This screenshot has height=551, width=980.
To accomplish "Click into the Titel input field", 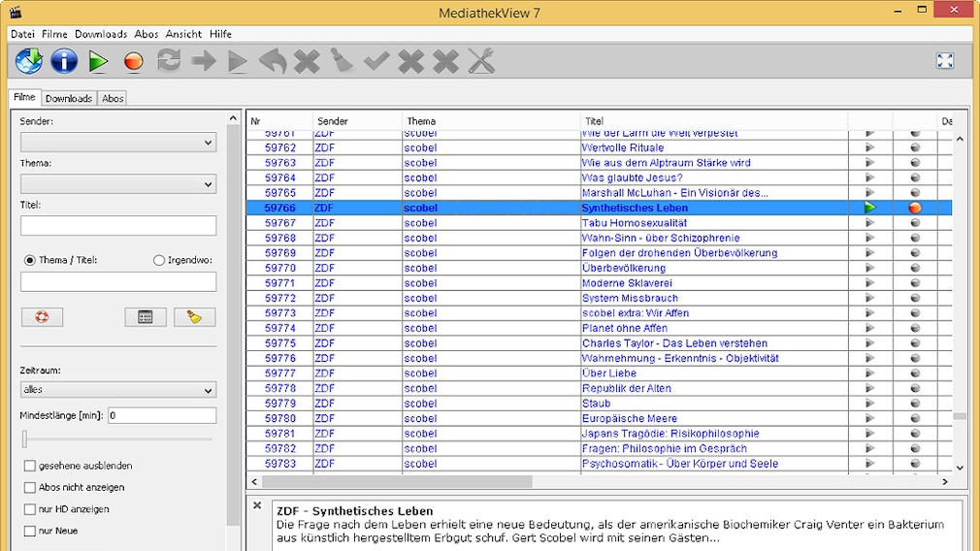I will click(x=118, y=226).
